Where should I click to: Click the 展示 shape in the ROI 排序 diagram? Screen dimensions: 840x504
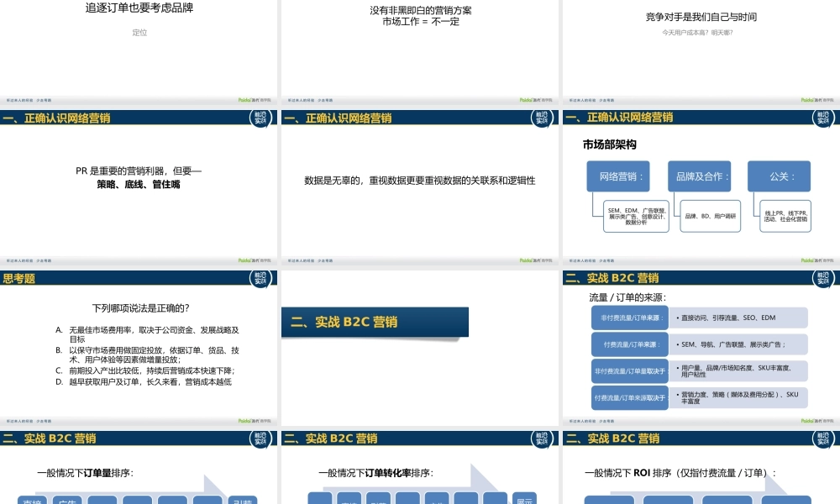point(786,501)
